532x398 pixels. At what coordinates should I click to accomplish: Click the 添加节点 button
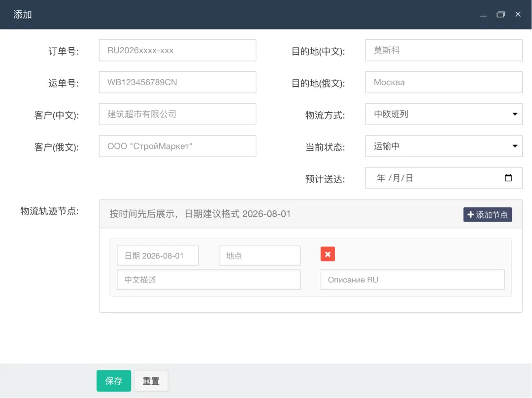pos(487,215)
